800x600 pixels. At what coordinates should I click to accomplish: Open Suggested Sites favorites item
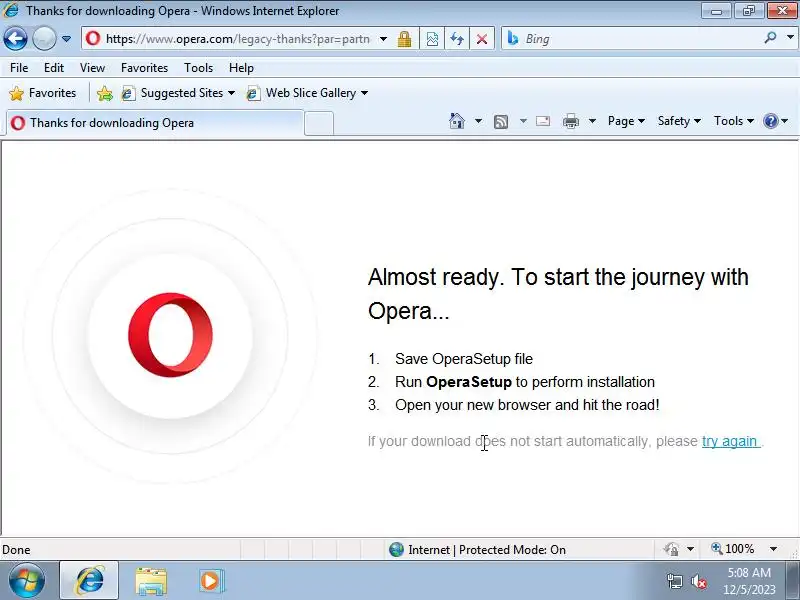point(178,93)
